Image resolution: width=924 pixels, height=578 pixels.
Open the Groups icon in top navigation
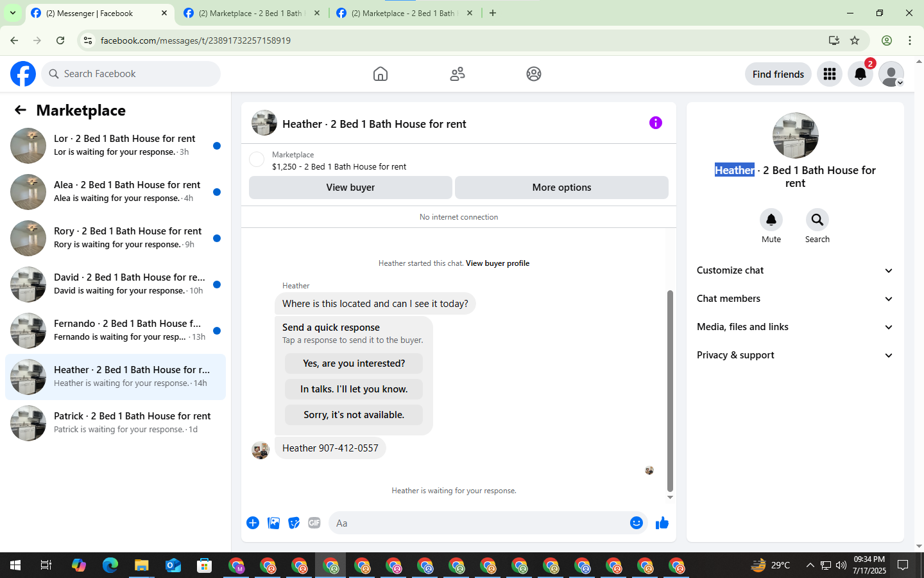[x=534, y=74]
